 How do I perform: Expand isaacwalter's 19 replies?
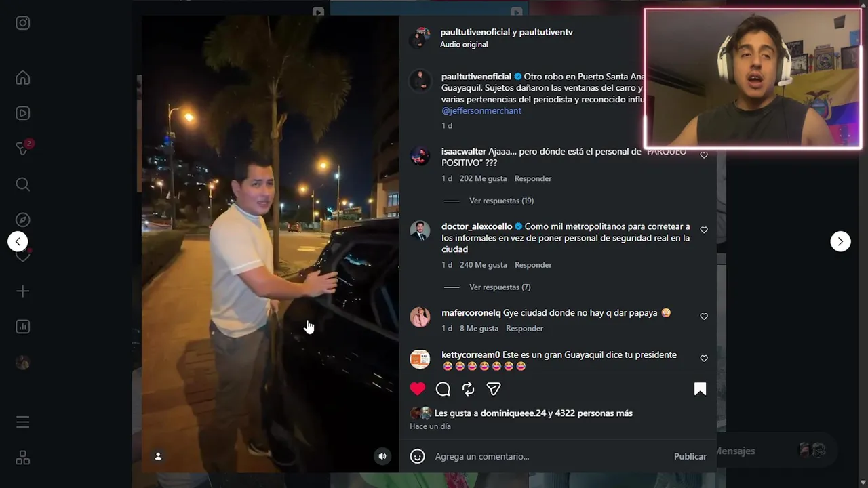tap(501, 201)
